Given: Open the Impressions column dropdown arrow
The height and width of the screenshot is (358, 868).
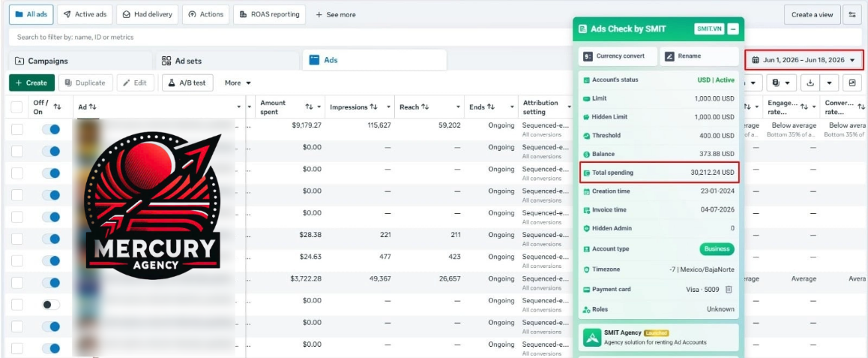Looking at the screenshot, I should [389, 107].
